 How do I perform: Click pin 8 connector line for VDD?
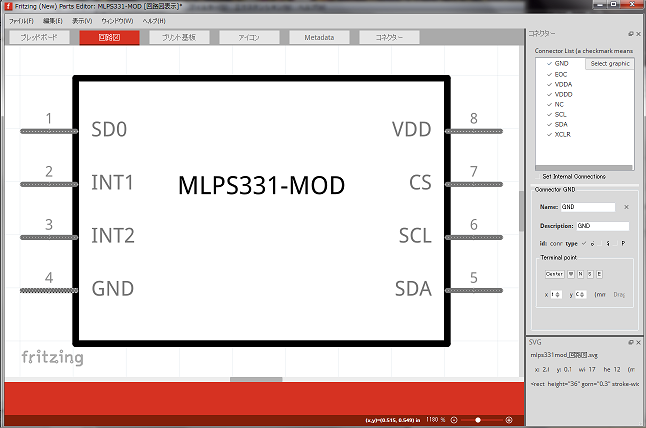474,131
